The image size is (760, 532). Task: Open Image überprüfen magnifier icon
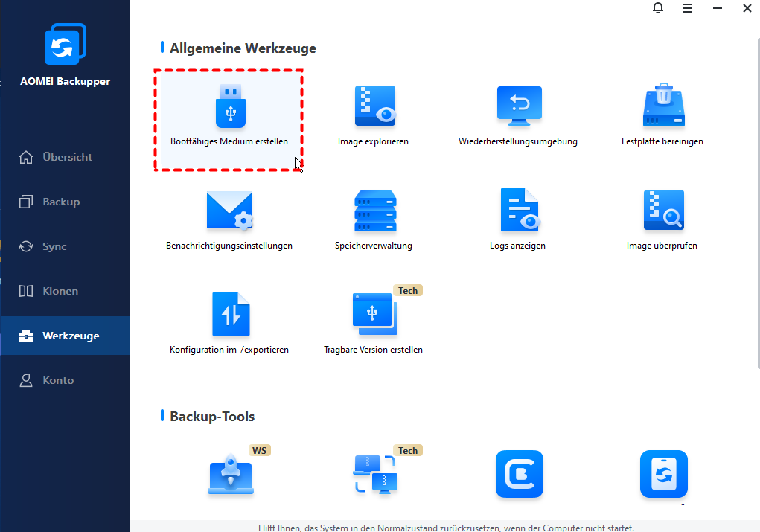(663, 210)
